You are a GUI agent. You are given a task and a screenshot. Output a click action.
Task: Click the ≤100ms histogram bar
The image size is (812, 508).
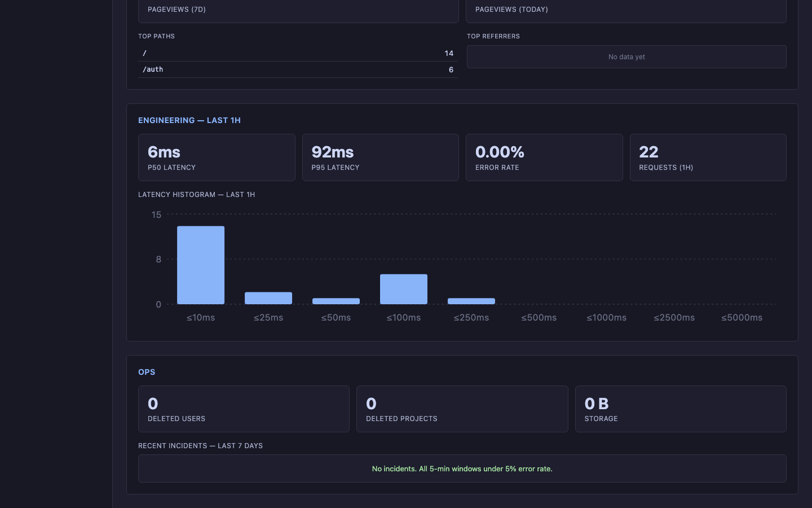[404, 289]
